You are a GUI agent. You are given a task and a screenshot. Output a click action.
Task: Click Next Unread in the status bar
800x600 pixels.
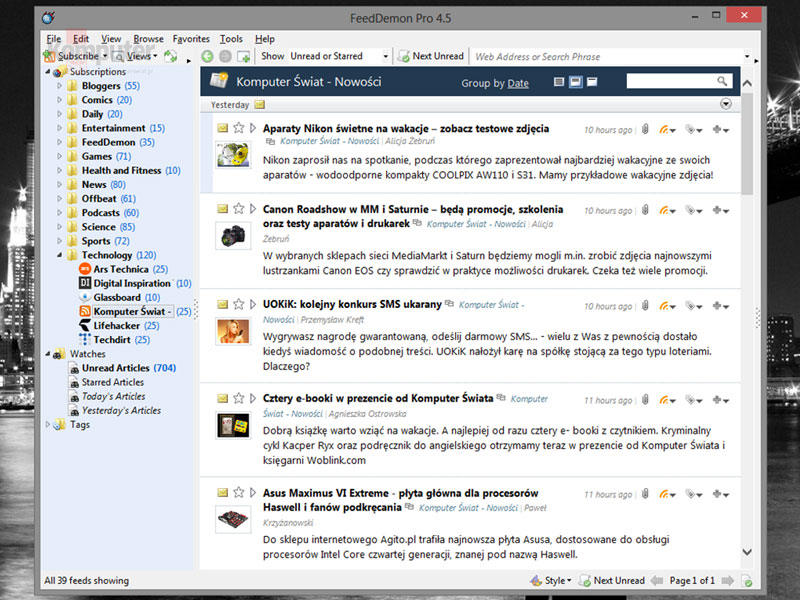pos(612,581)
